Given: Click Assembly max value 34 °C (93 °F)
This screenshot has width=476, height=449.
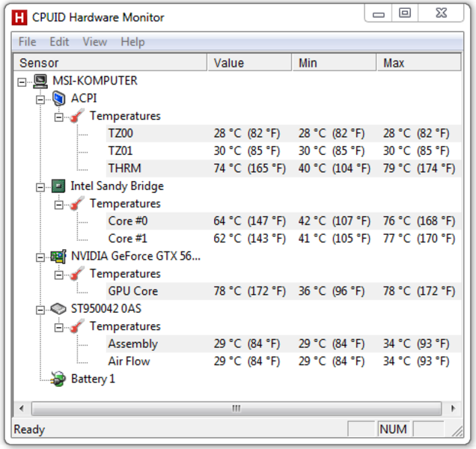Looking at the screenshot, I should 416,344.
